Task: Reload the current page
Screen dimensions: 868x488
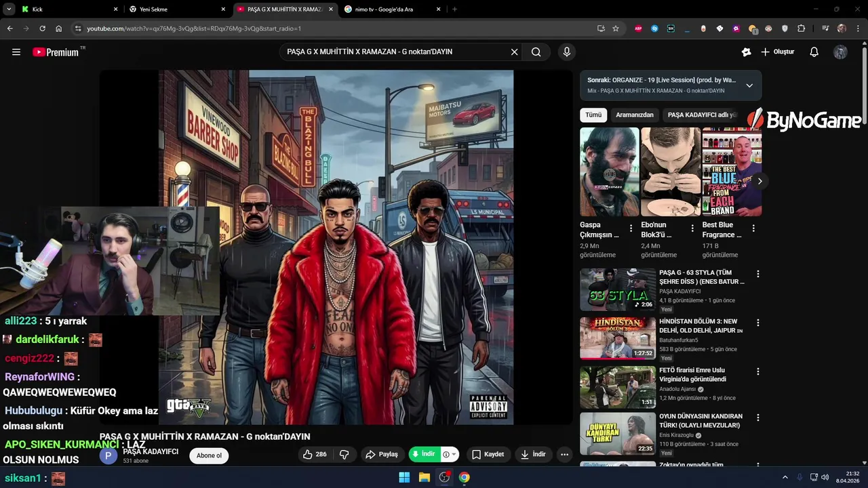Action: [x=42, y=28]
